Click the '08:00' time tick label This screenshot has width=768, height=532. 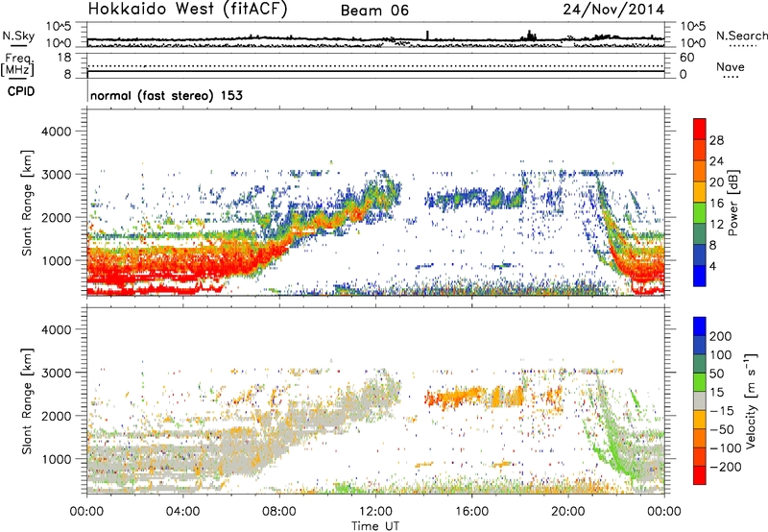click(279, 512)
